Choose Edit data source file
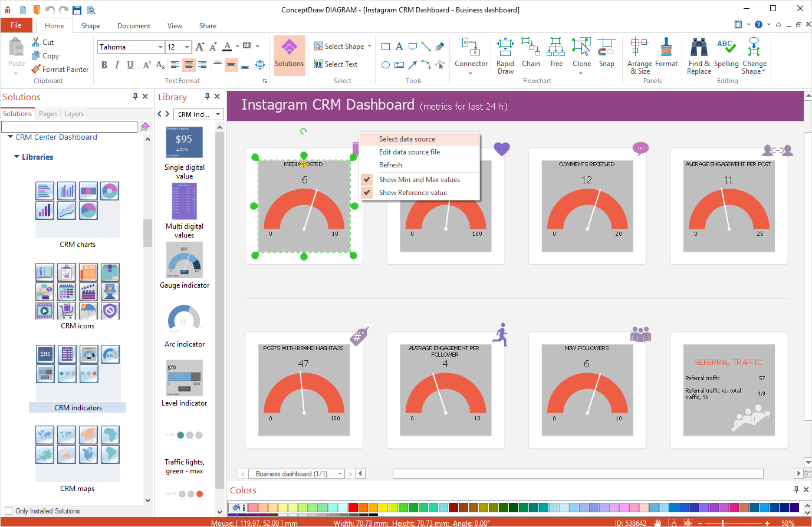The width and height of the screenshot is (812, 527). tap(419, 152)
